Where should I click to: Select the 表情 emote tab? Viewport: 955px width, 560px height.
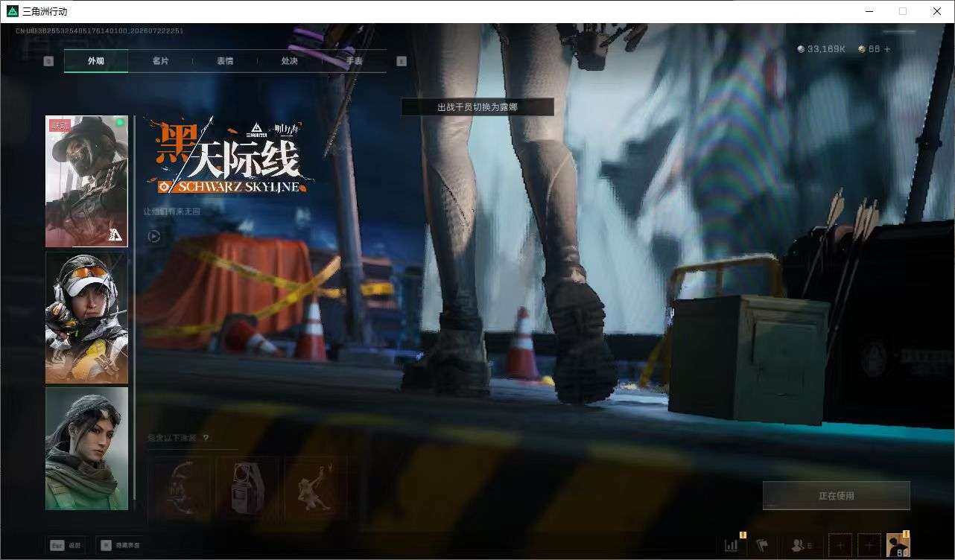pos(225,61)
